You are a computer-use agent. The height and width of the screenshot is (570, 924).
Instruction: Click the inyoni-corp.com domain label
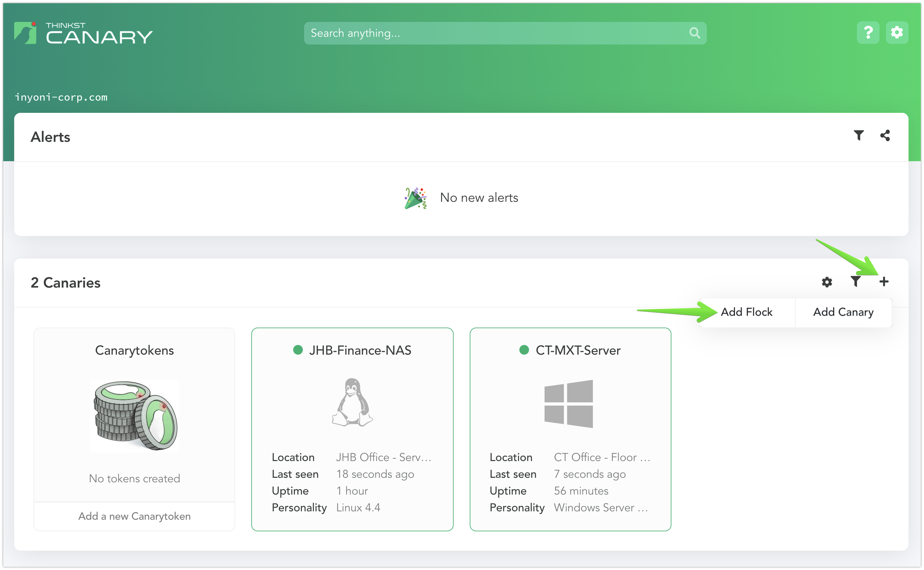[61, 97]
